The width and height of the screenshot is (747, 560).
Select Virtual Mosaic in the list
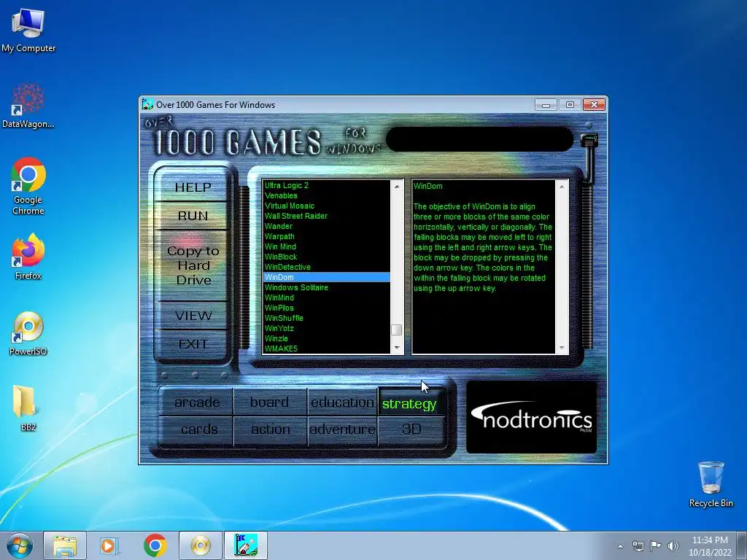(x=326, y=206)
